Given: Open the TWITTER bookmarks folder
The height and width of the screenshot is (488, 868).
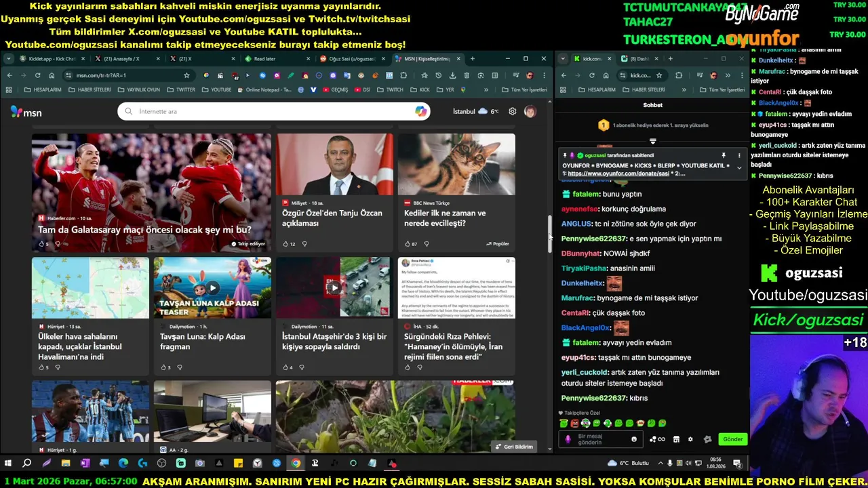Looking at the screenshot, I should point(180,89).
